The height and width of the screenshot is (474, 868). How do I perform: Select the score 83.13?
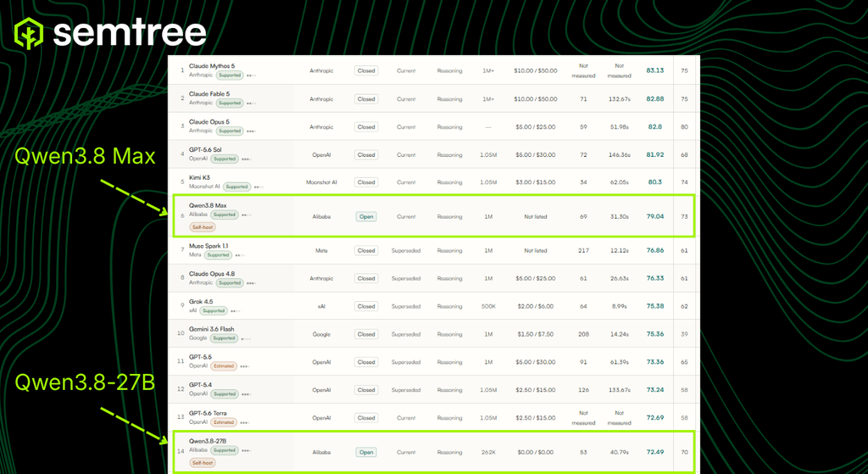coord(655,71)
